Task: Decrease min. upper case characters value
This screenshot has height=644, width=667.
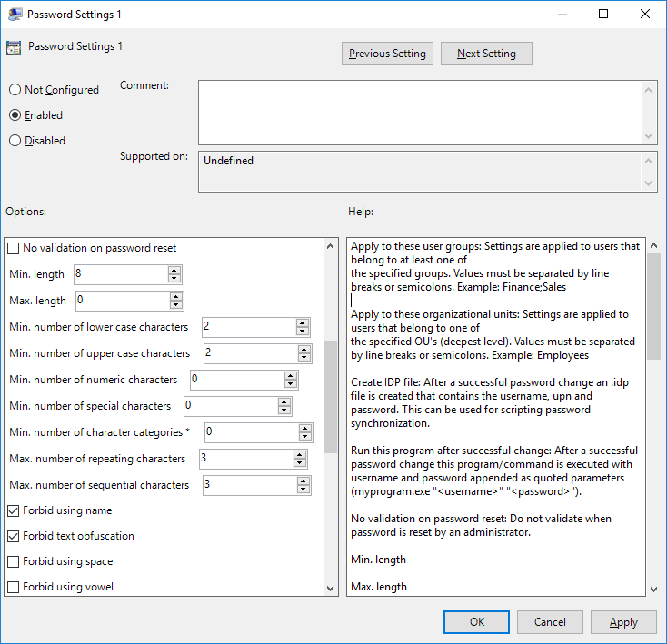Action: (303, 357)
